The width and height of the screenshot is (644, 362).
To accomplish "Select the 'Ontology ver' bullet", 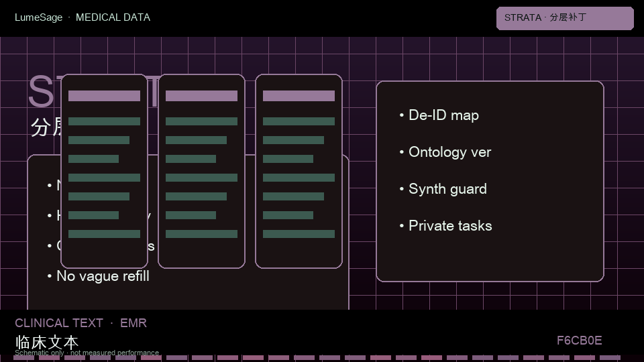I will click(x=445, y=152).
